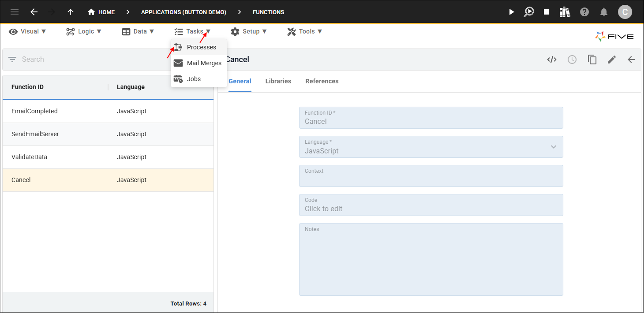Image resolution: width=644 pixels, height=313 pixels.
Task: Copy the Cancel function record
Action: [592, 60]
